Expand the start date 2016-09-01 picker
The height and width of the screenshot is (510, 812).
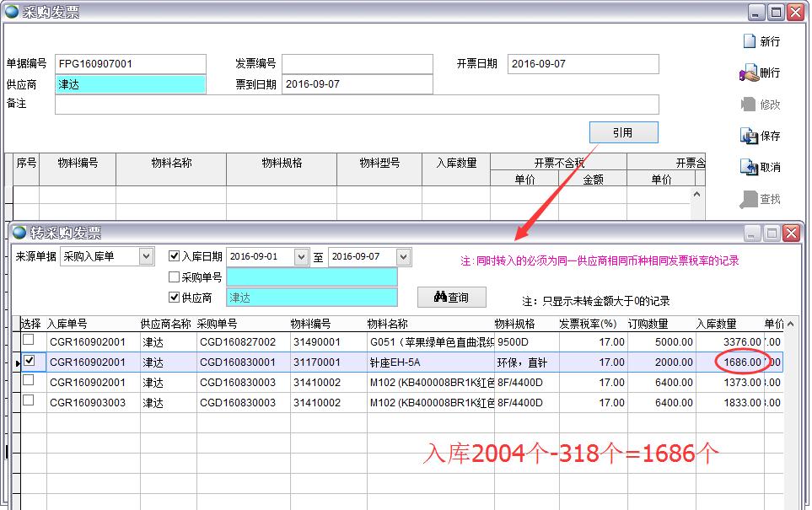pos(301,256)
